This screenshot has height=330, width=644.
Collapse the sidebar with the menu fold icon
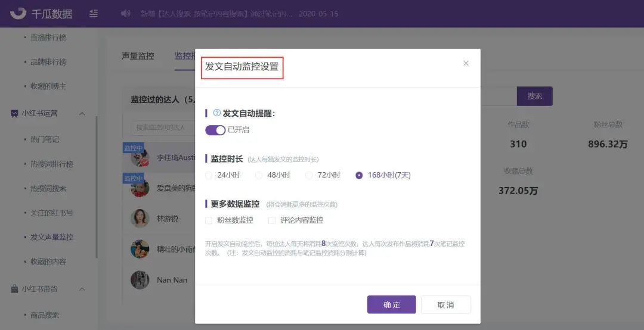94,14
